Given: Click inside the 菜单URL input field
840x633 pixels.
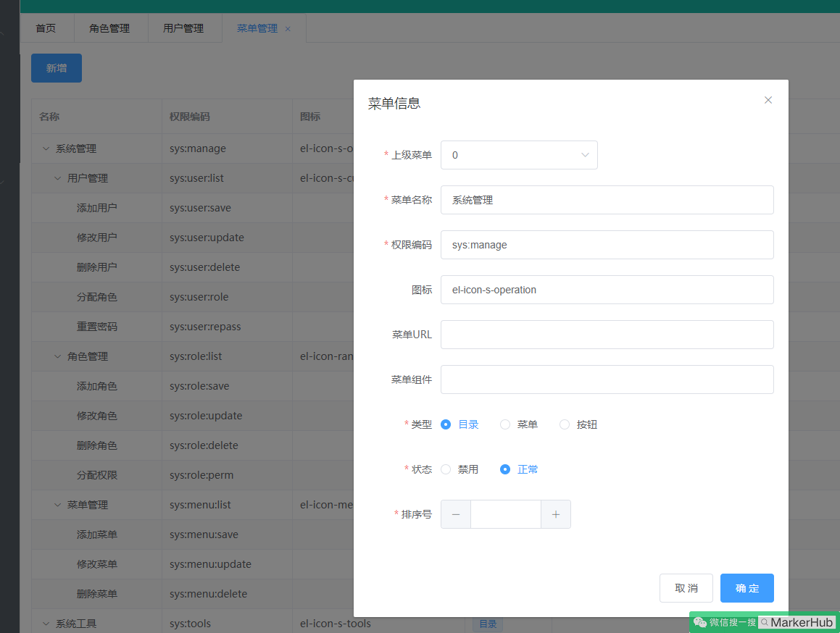Looking at the screenshot, I should tap(607, 335).
